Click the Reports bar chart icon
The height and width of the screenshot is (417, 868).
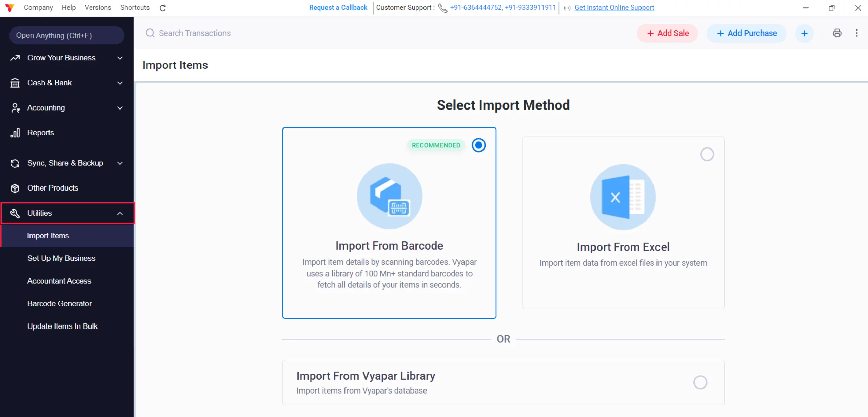[15, 133]
